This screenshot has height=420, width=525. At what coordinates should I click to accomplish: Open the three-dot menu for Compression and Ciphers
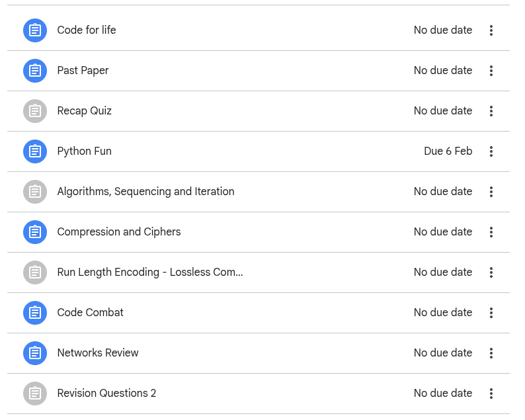pos(491,232)
